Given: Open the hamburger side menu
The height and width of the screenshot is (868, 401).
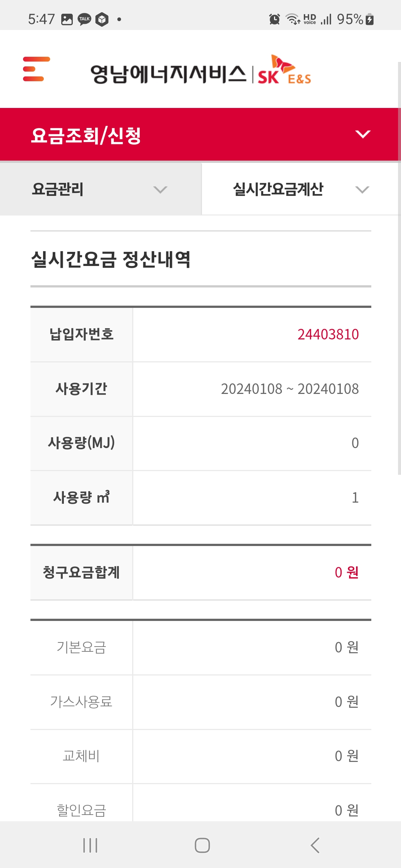Looking at the screenshot, I should point(36,69).
